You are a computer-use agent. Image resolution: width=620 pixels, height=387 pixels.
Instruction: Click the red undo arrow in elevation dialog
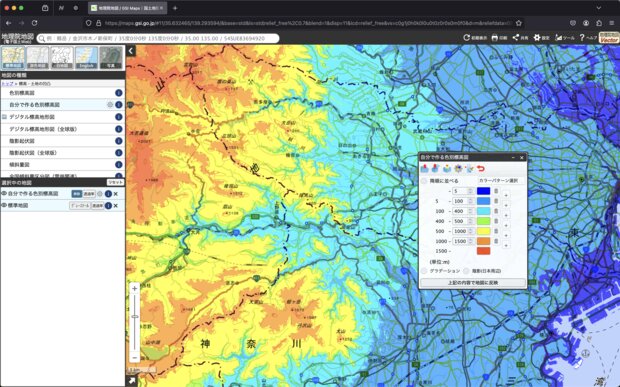(481, 169)
